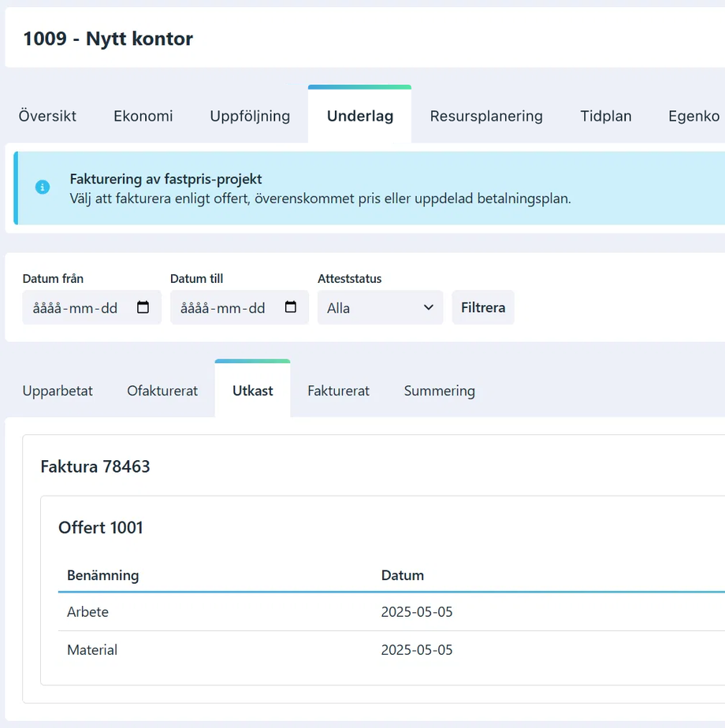The height and width of the screenshot is (728, 725).
Task: Switch to the Tidplan tab
Action: point(606,116)
